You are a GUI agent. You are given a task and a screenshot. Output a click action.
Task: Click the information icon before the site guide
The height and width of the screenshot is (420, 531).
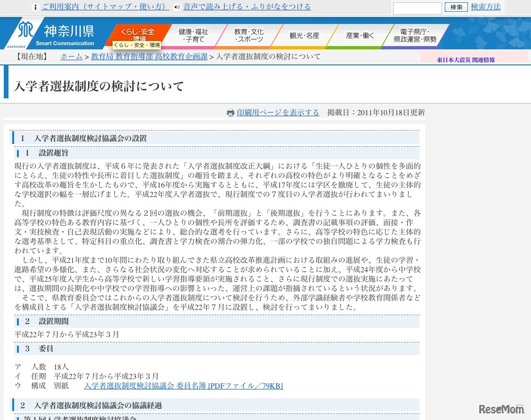(x=35, y=7)
